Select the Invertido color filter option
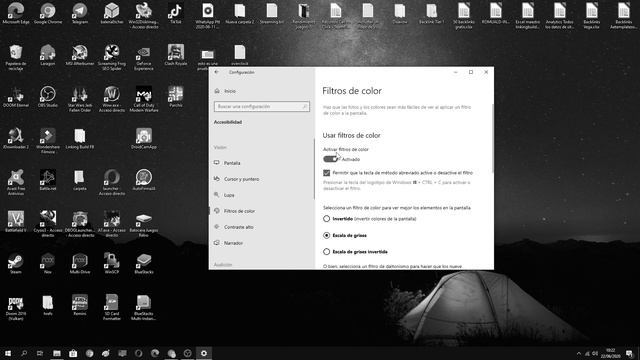 coord(327,219)
